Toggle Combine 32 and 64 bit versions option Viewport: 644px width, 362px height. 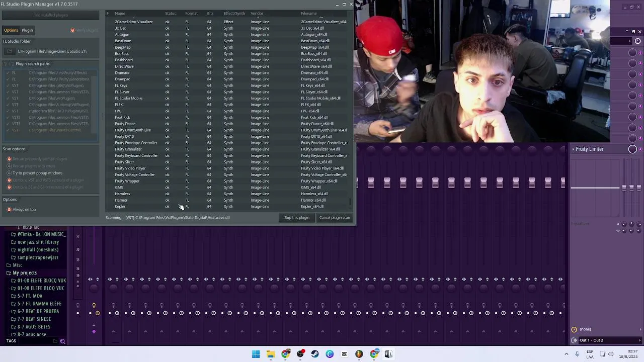tap(9, 187)
